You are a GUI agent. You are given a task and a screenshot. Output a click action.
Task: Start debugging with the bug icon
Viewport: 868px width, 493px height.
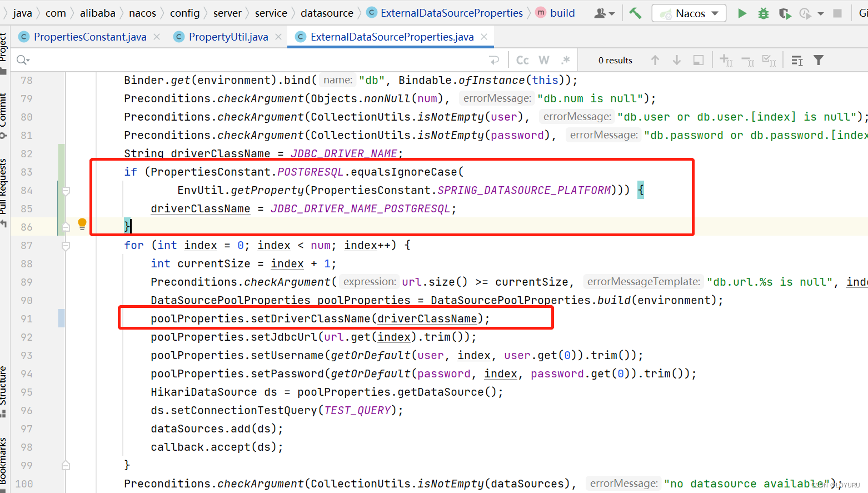764,13
